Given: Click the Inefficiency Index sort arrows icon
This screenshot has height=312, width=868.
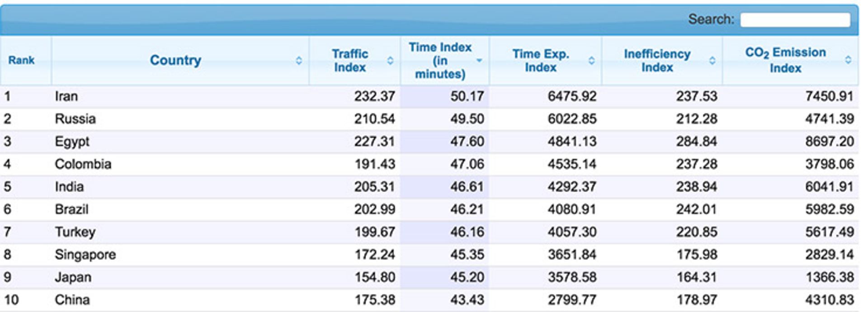Looking at the screenshot, I should click(x=712, y=61).
